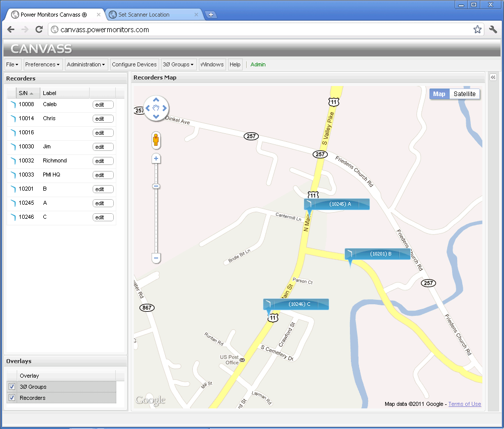Viewport: 504px width, 429px height.
Task: Expand the Preferences dropdown menu
Action: click(42, 64)
